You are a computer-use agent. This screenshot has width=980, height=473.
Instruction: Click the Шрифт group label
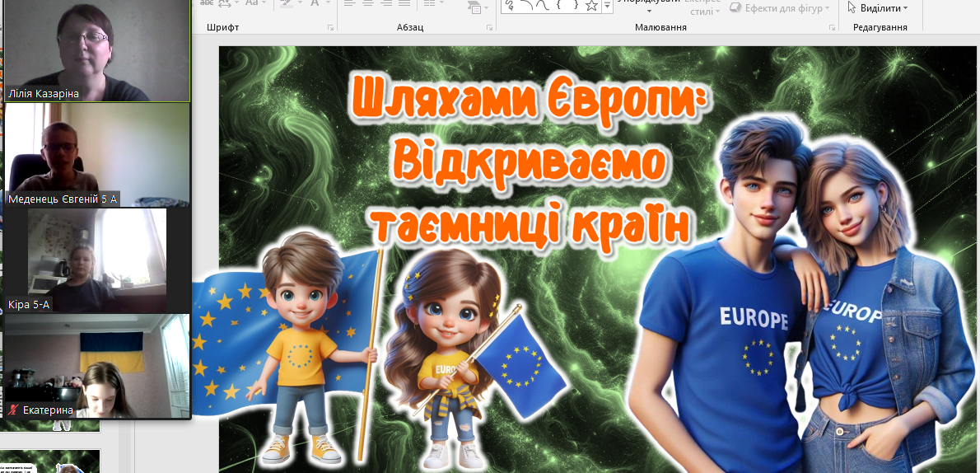(x=222, y=27)
